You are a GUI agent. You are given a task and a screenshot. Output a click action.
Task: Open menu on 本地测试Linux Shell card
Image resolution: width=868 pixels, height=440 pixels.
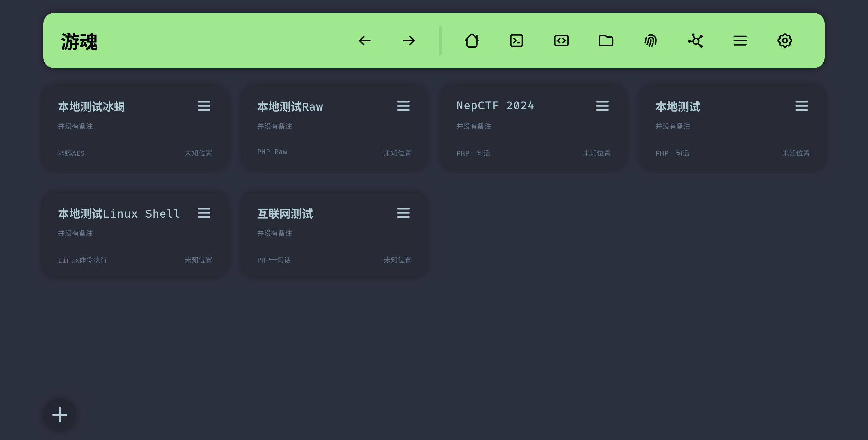(204, 213)
